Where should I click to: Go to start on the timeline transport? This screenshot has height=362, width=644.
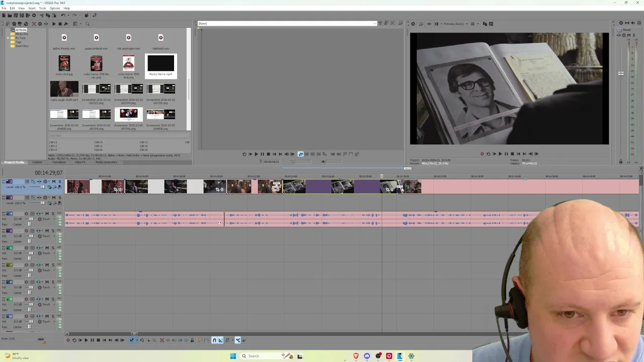pos(104,340)
